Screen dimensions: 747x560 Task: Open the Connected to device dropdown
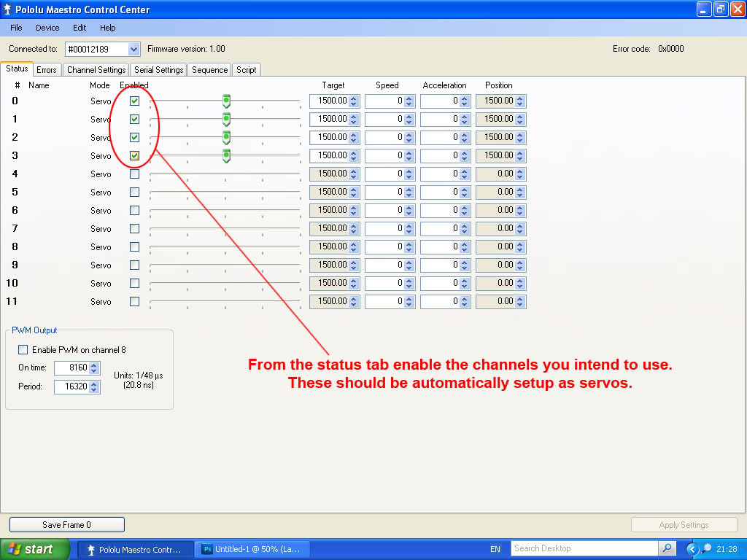(134, 49)
